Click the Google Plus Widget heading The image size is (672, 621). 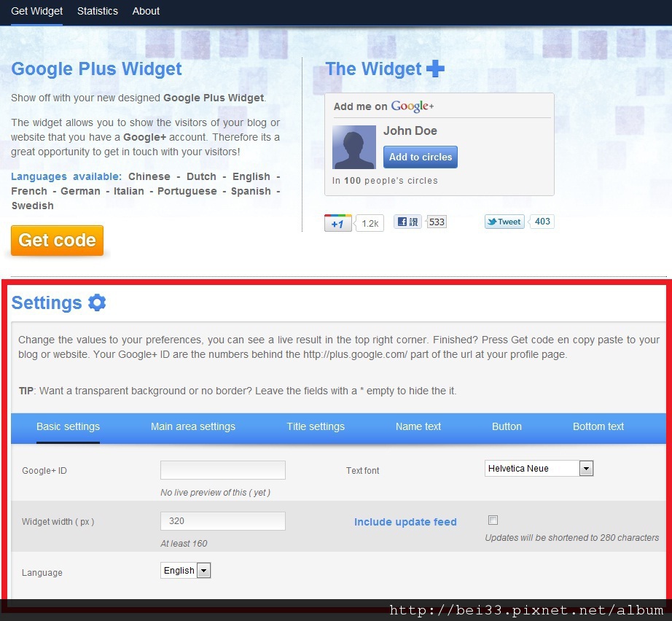tap(96, 69)
